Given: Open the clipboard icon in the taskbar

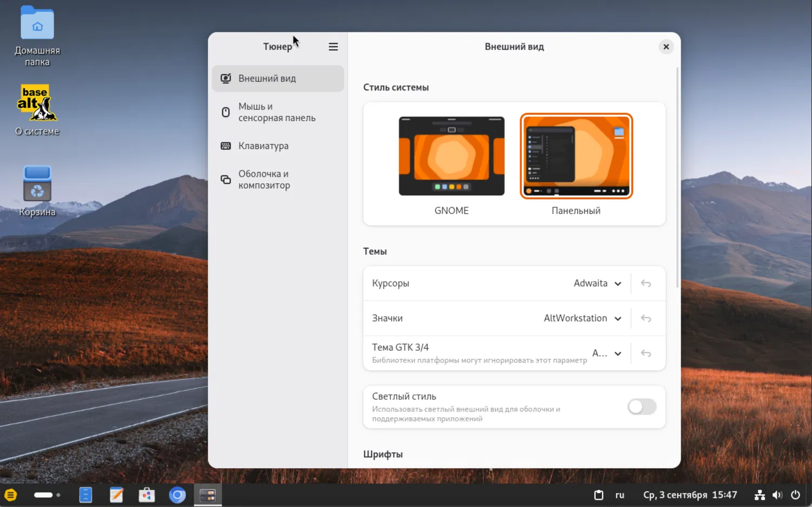Looking at the screenshot, I should [x=598, y=495].
